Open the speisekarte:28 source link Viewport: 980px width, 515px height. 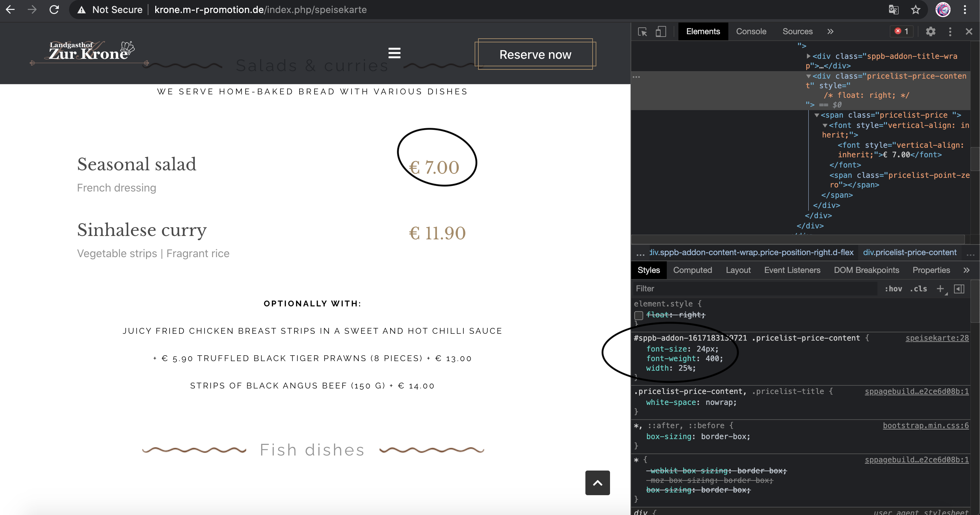[937, 338]
